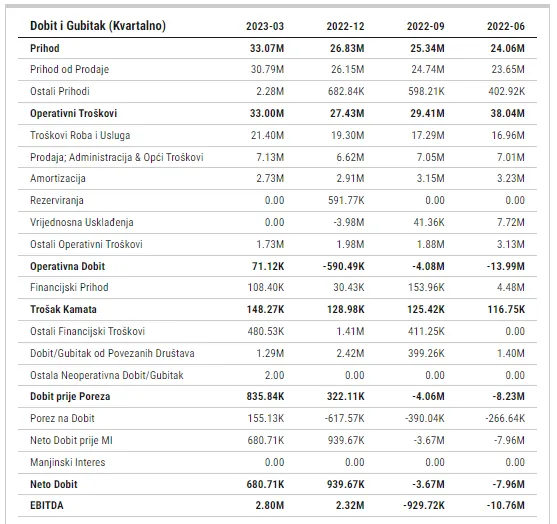Click the Trošak Kamata row label

point(63,309)
